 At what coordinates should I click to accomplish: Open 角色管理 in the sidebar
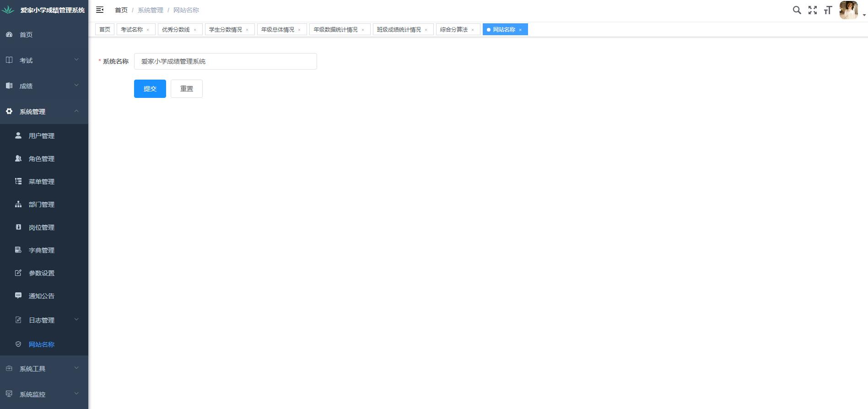point(41,159)
